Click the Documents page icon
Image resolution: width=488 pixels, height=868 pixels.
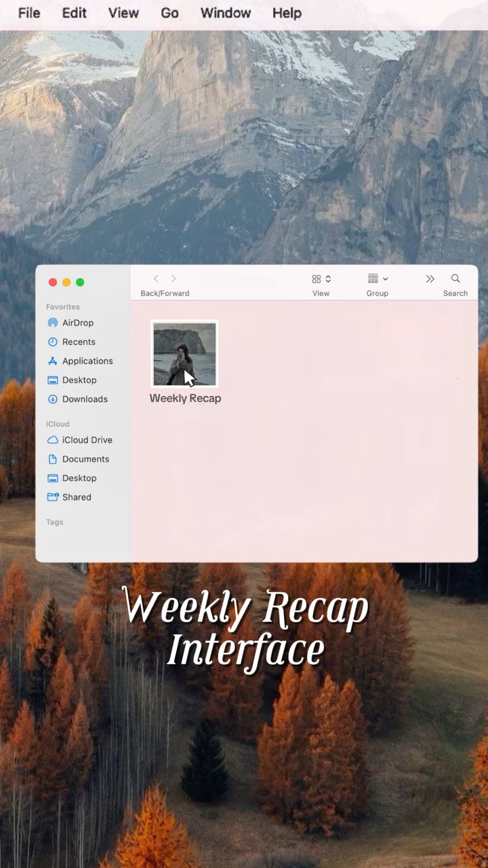coord(53,459)
